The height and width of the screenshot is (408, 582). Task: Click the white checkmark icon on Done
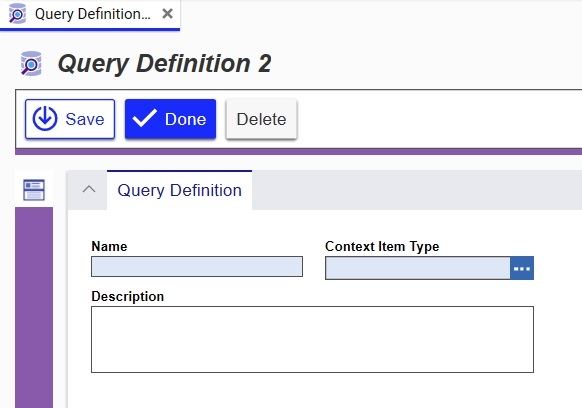click(x=145, y=118)
